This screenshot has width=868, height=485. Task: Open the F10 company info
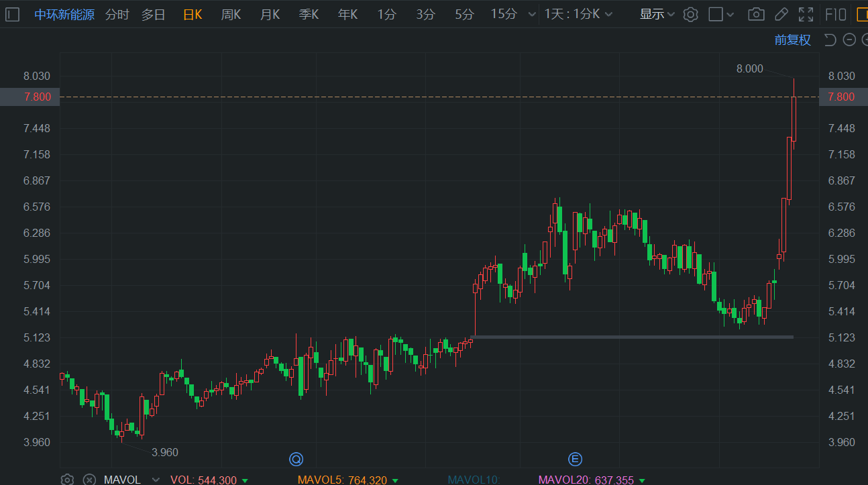[835, 14]
